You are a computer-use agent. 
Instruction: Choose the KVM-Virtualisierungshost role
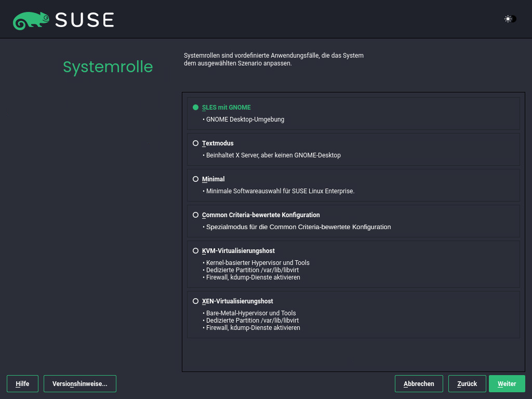(x=195, y=251)
